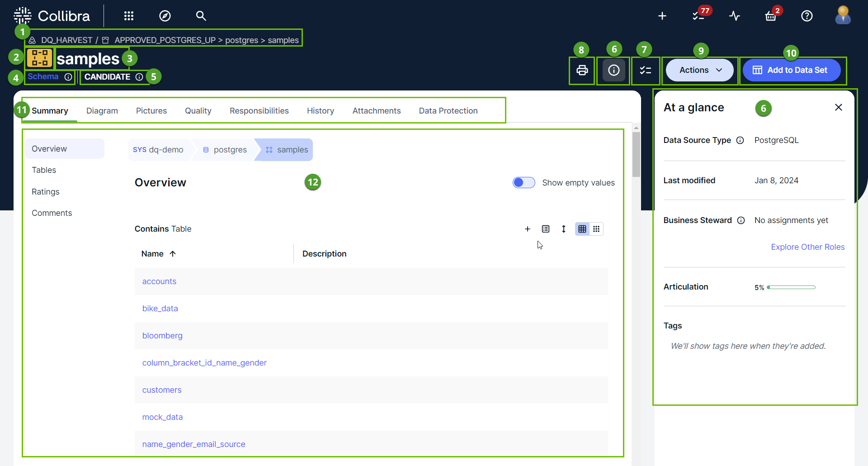The height and width of the screenshot is (466, 868).
Task: Open the data basket icon
Action: [x=770, y=17]
